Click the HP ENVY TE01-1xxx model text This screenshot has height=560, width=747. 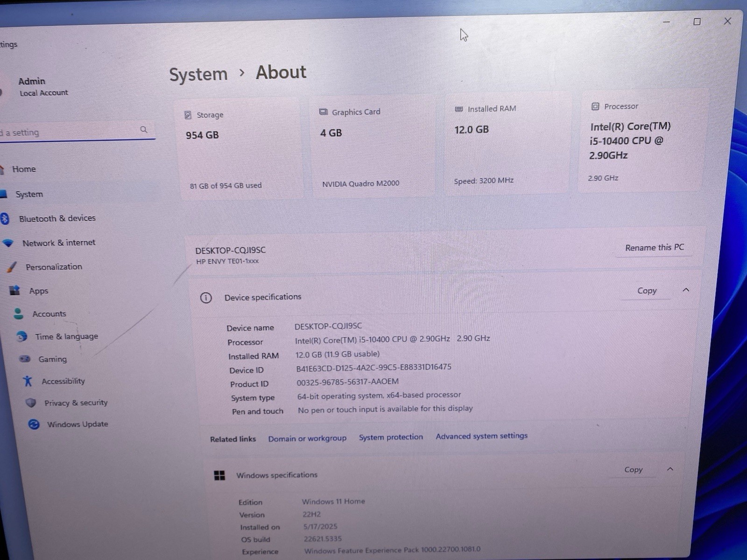tap(227, 261)
